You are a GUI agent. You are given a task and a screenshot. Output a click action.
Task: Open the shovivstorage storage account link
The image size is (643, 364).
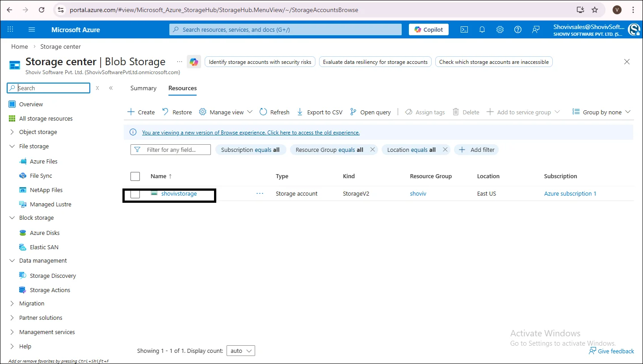179,193
